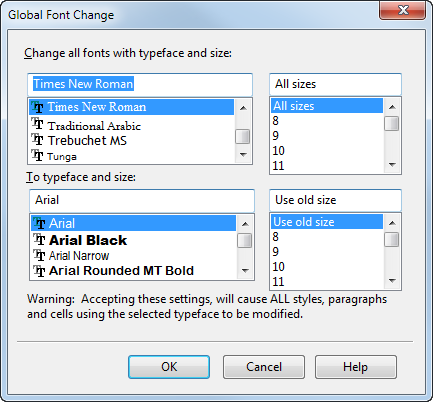Select size 10 in source size list
The height and width of the screenshot is (402, 433).
[x=327, y=151]
